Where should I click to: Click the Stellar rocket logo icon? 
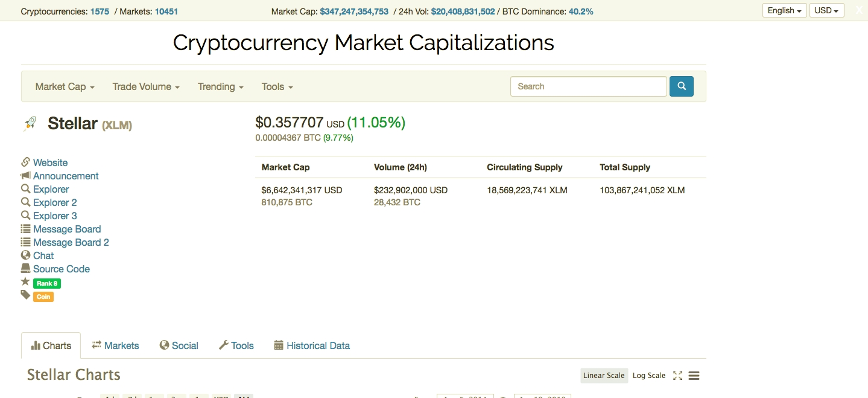(x=30, y=124)
